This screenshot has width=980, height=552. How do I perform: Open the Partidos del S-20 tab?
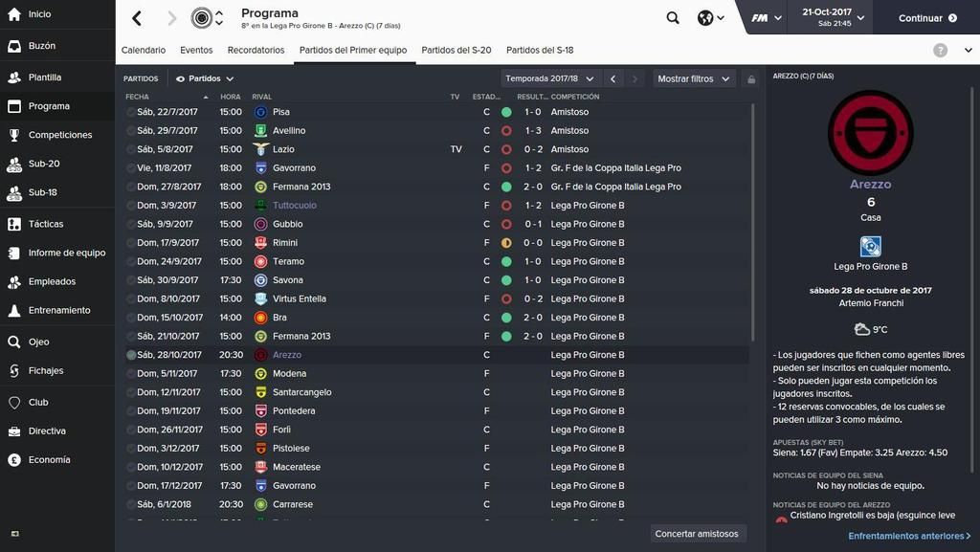(x=457, y=50)
